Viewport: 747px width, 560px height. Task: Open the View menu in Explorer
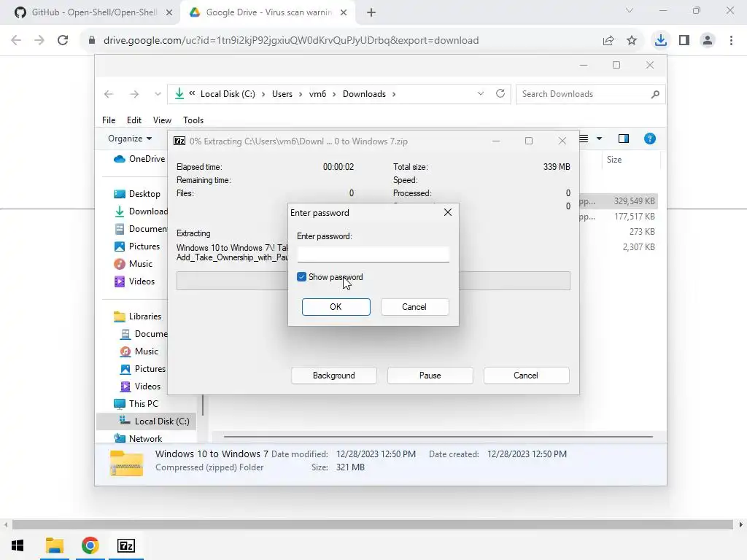tap(162, 120)
